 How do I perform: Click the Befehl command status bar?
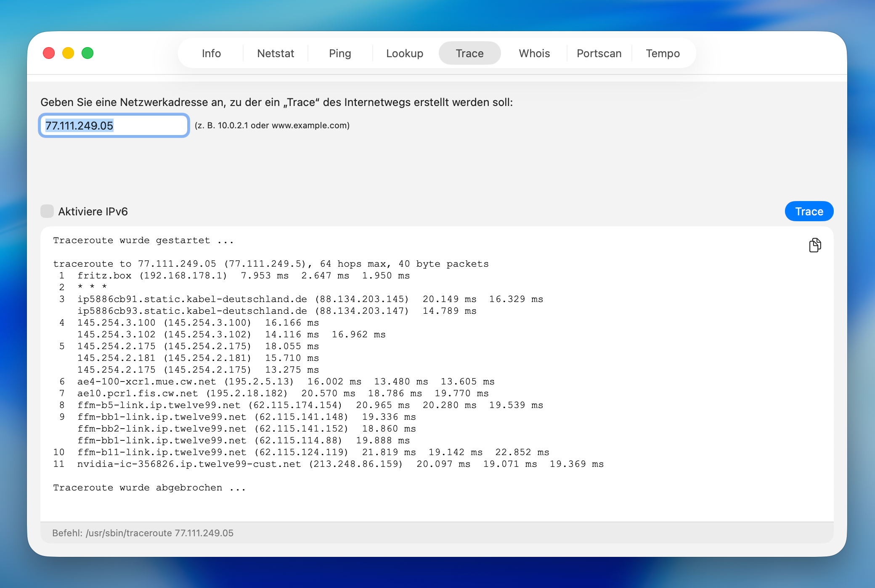(x=143, y=533)
